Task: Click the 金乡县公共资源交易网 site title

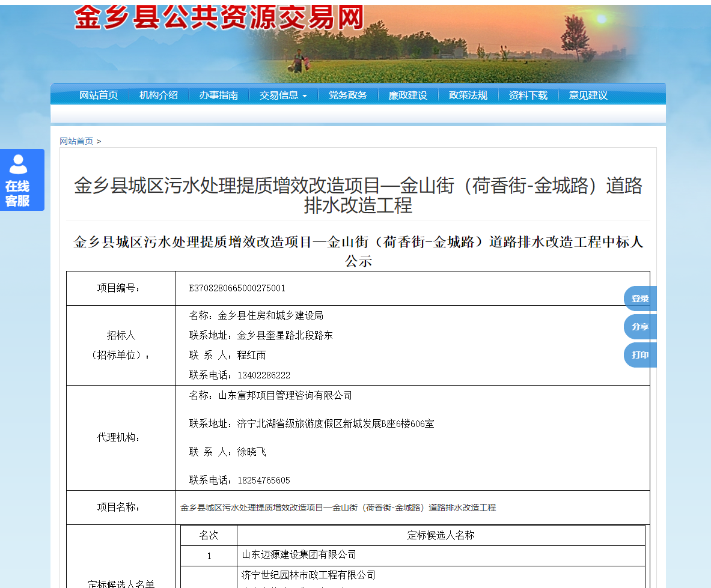Action: click(x=219, y=17)
